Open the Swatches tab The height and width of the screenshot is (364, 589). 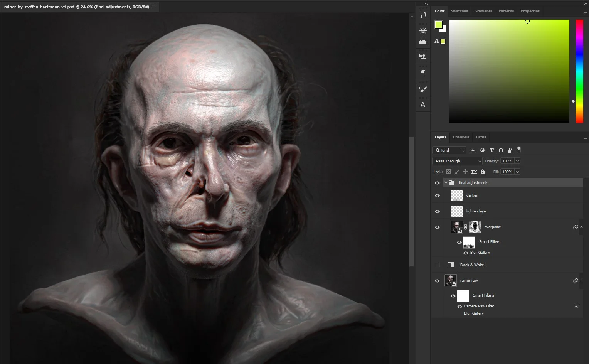pos(459,11)
